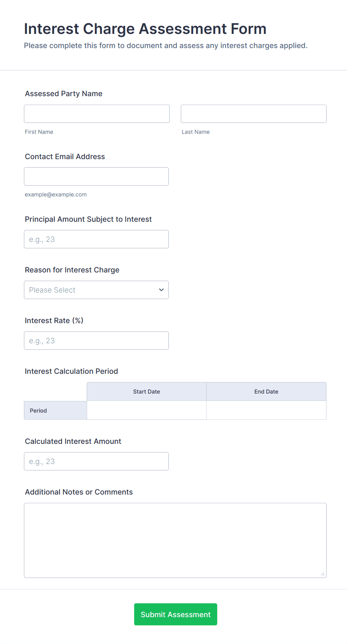Image resolution: width=347 pixels, height=644 pixels.
Task: Grab the notes textarea resize handle
Action: (x=323, y=574)
